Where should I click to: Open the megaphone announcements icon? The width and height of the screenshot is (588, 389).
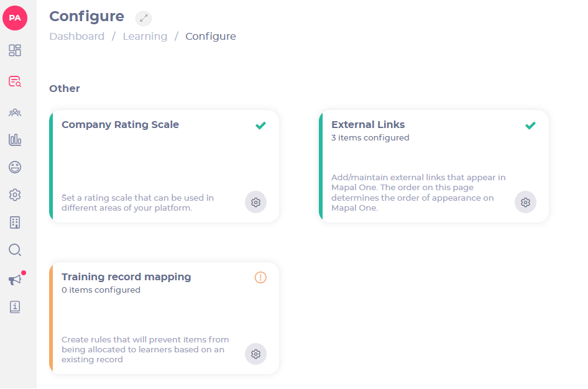tap(15, 280)
